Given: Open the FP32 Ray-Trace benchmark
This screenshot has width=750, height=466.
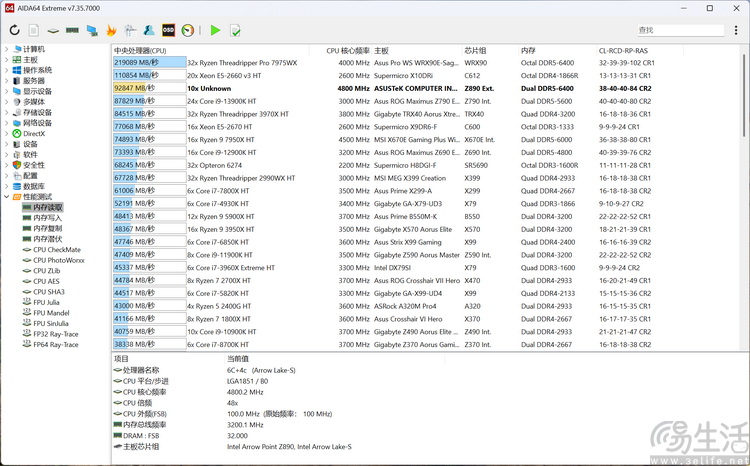Looking at the screenshot, I should coord(55,334).
